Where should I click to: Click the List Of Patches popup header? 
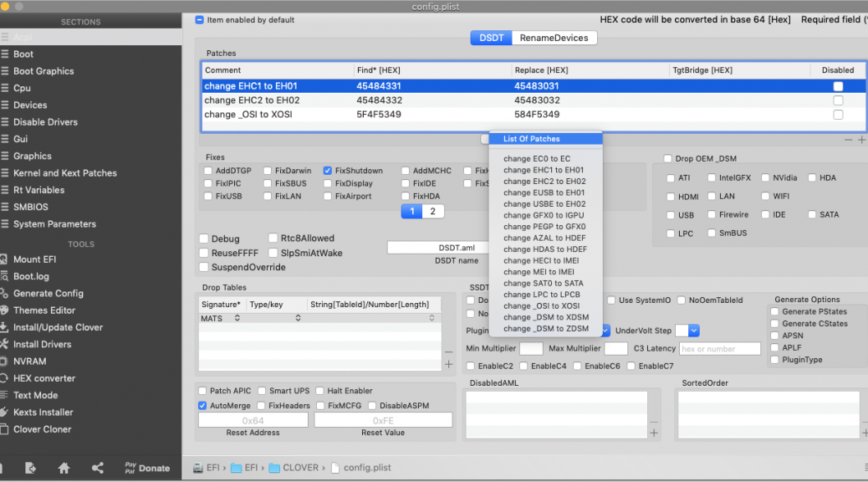tap(546, 139)
